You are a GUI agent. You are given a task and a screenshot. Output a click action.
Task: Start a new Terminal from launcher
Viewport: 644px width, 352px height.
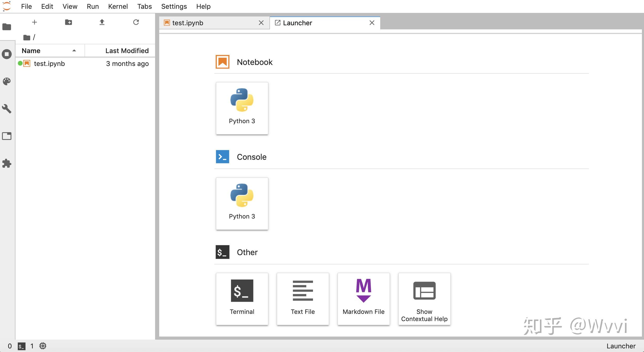pyautogui.click(x=242, y=299)
